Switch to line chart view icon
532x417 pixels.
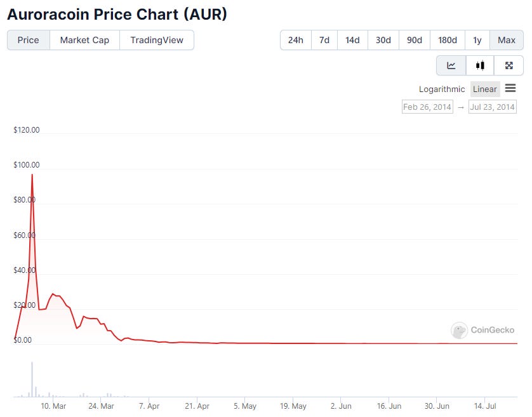451,65
